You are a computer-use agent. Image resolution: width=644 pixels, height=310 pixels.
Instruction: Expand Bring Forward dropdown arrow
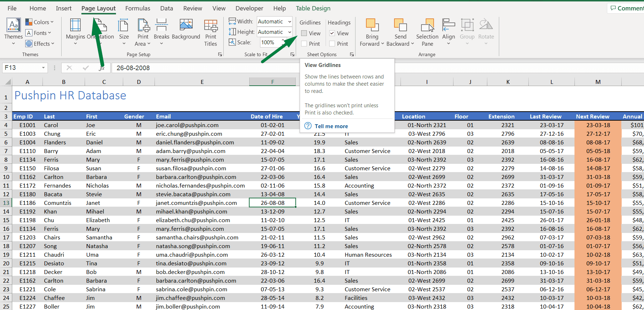click(383, 44)
